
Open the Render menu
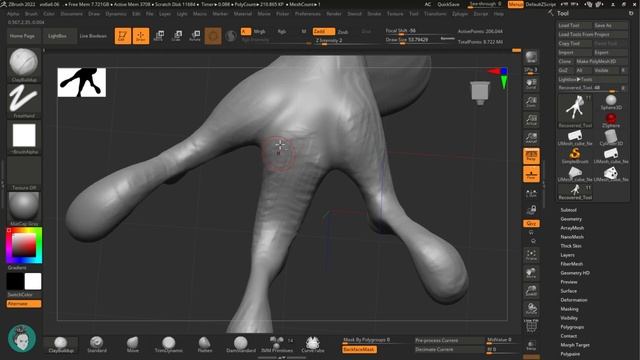pos(333,13)
